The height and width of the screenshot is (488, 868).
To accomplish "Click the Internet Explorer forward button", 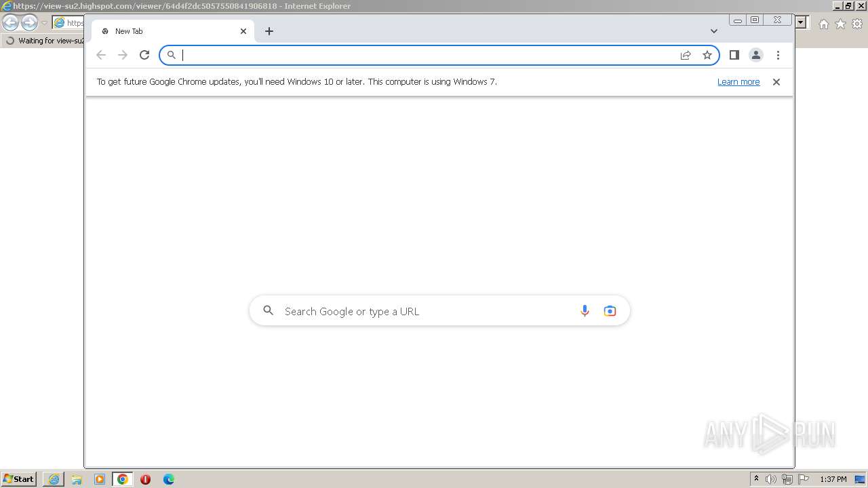I will point(28,23).
